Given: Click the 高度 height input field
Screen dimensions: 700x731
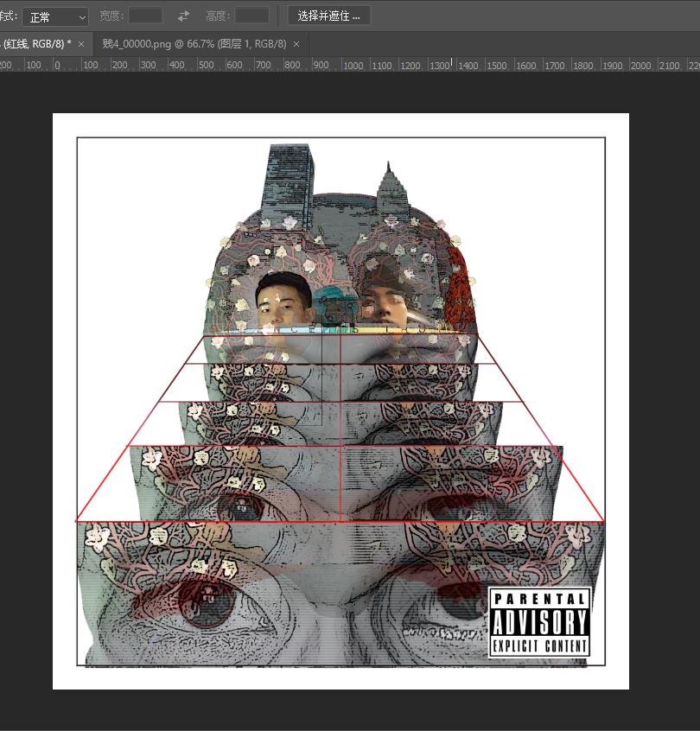Looking at the screenshot, I should pyautogui.click(x=251, y=16).
